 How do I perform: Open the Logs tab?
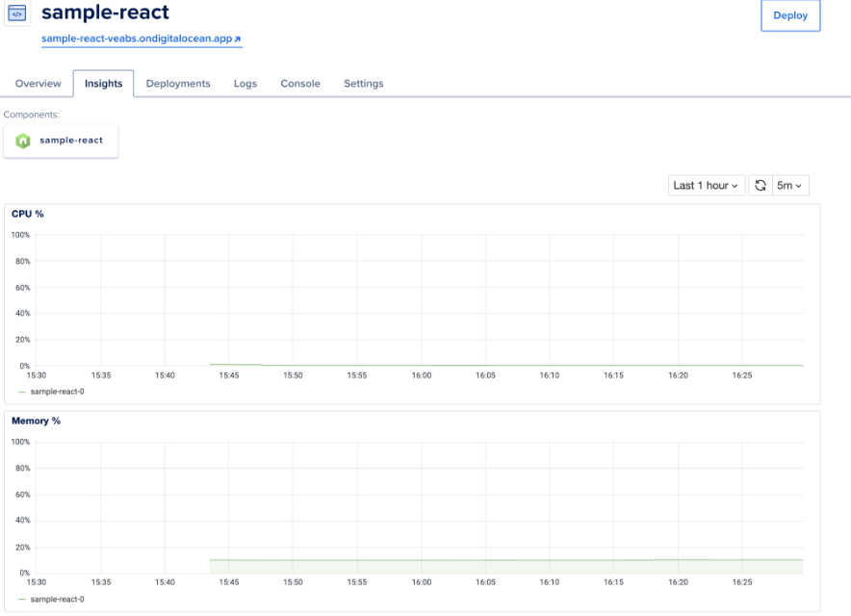pyautogui.click(x=245, y=83)
